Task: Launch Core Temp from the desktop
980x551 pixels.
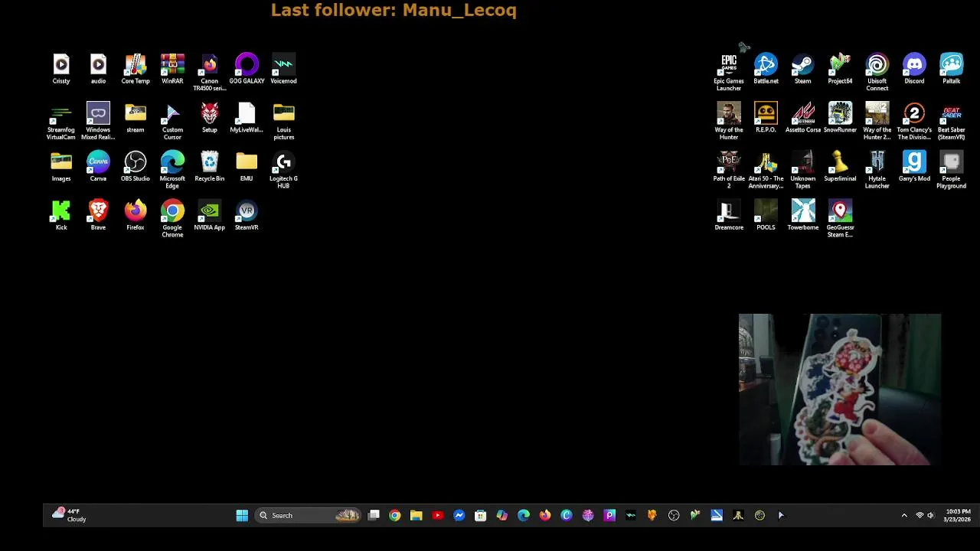Action: point(136,69)
